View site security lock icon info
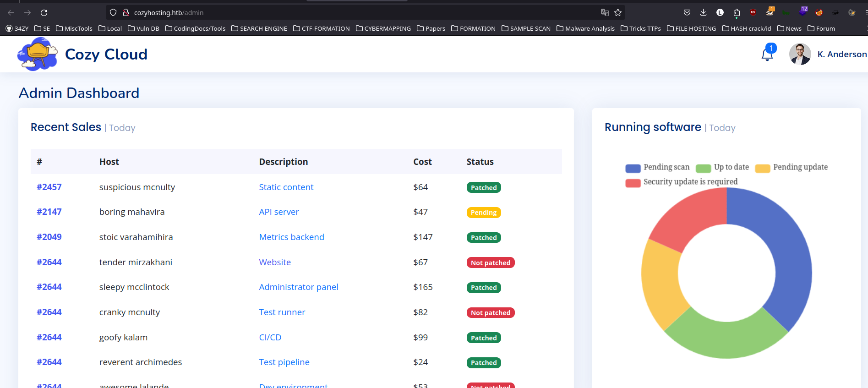 click(126, 13)
